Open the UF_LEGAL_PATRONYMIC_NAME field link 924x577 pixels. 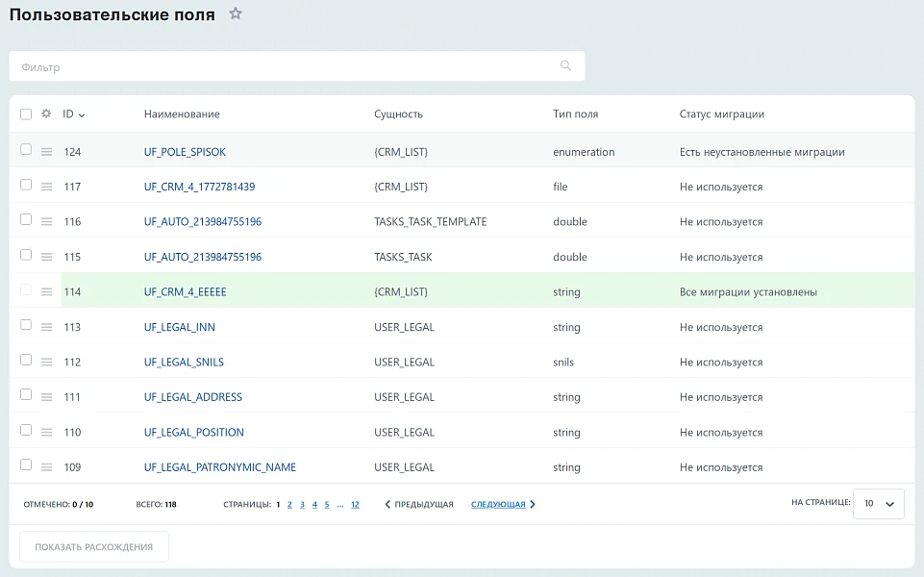pyautogui.click(x=220, y=467)
